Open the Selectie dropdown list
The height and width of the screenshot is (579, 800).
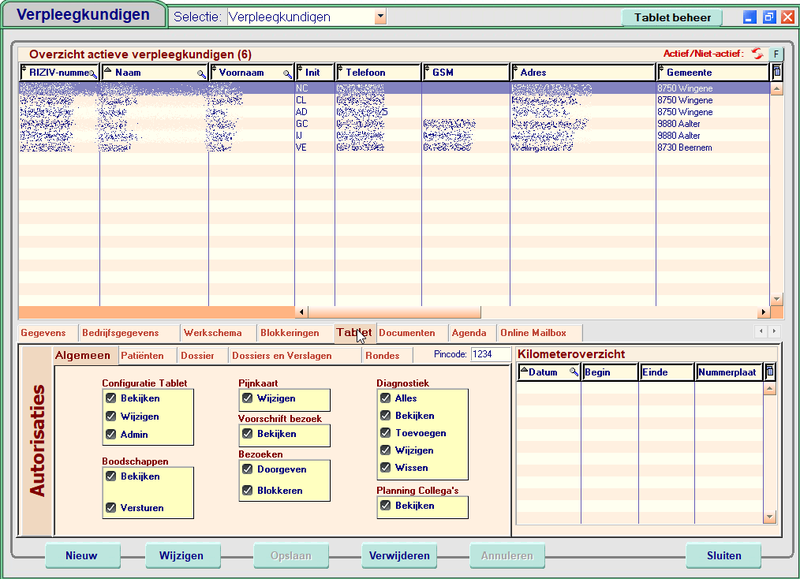click(380, 17)
